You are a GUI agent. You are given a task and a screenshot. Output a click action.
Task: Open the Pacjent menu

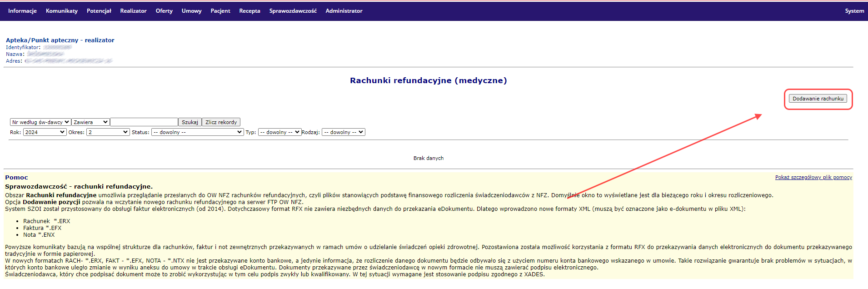[220, 11]
